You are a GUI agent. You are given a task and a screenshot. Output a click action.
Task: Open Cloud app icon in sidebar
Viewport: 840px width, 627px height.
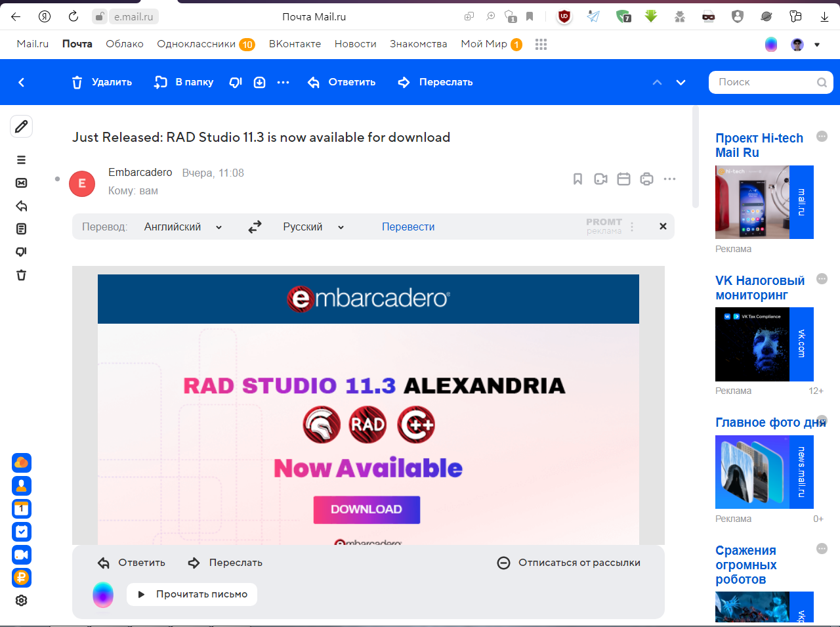22,463
